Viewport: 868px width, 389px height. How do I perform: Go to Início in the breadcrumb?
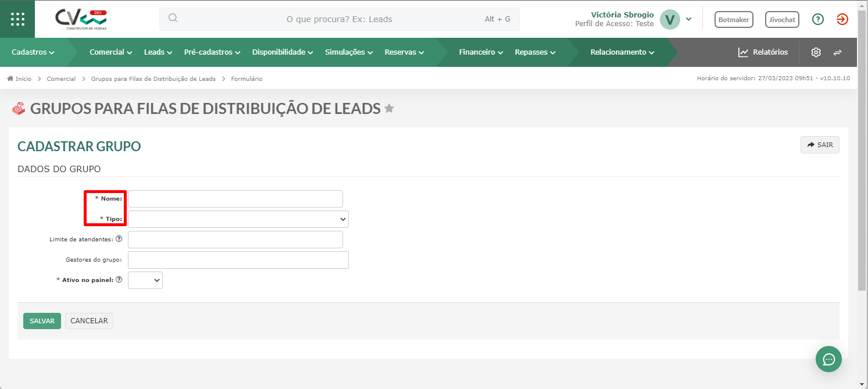23,78
